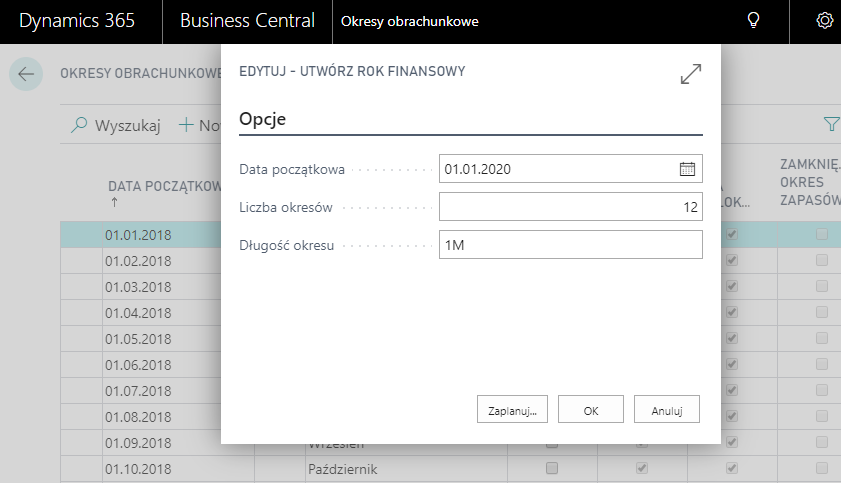841x483 pixels.
Task: Select the 01.10.2018 date cell
Action: [138, 469]
